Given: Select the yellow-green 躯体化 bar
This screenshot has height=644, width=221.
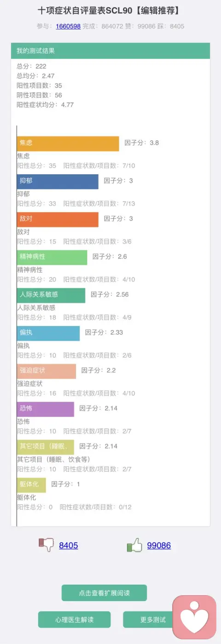Looking at the screenshot, I should 31,484.
